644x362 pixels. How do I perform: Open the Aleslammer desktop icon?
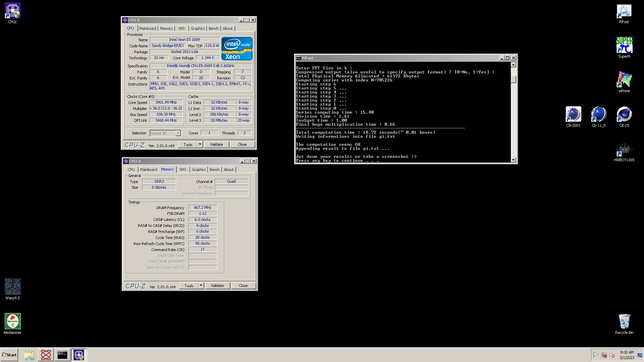[12, 324]
